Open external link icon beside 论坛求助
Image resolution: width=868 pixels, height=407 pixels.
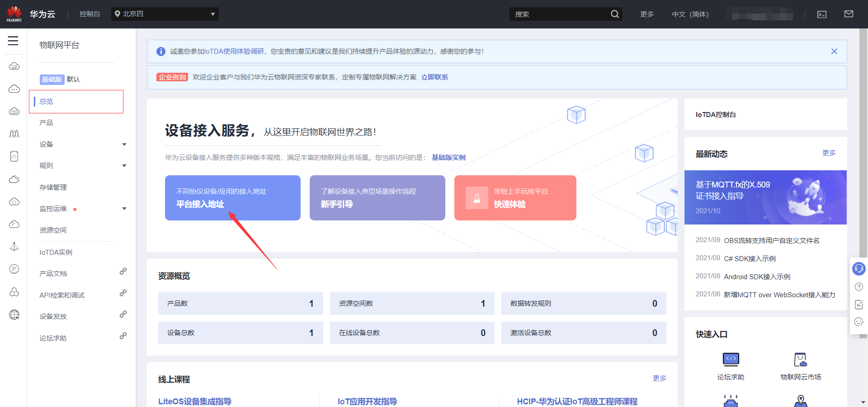coord(123,336)
